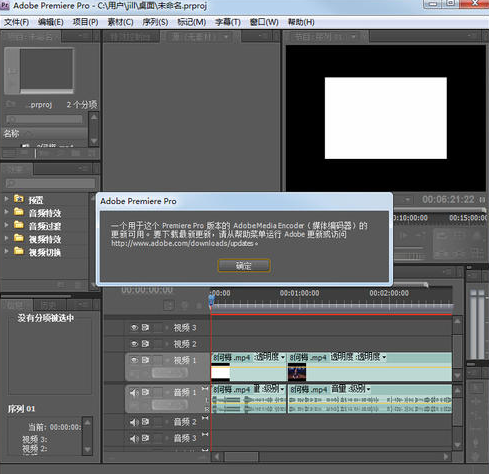This screenshot has height=474, width=489.
Task: Click stereo channel icon of 音频 2
Action: click(205, 418)
